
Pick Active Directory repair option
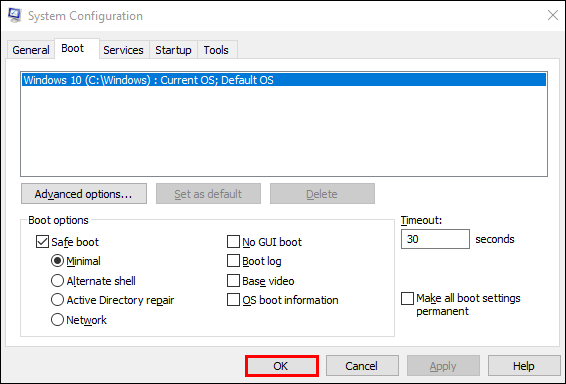pyautogui.click(x=57, y=300)
